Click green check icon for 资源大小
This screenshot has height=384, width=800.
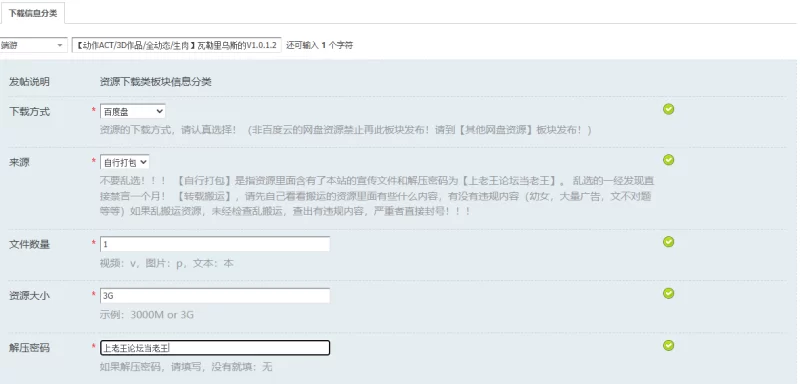point(668,293)
